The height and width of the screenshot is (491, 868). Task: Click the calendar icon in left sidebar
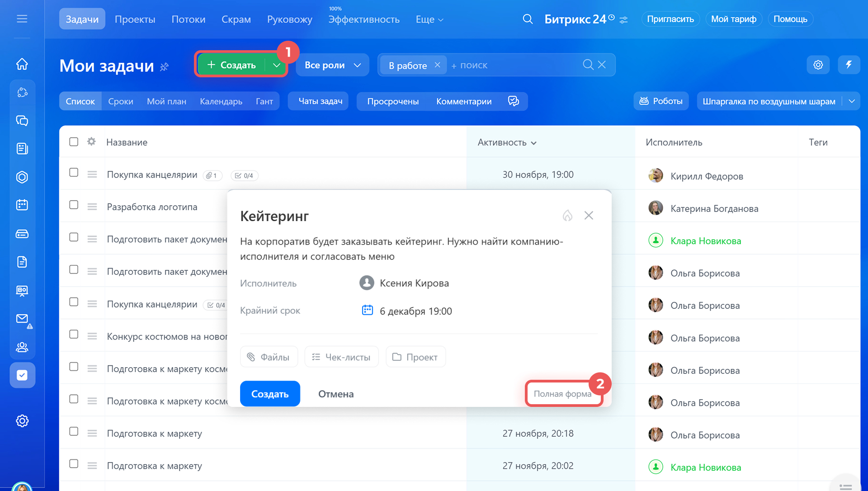(x=22, y=205)
